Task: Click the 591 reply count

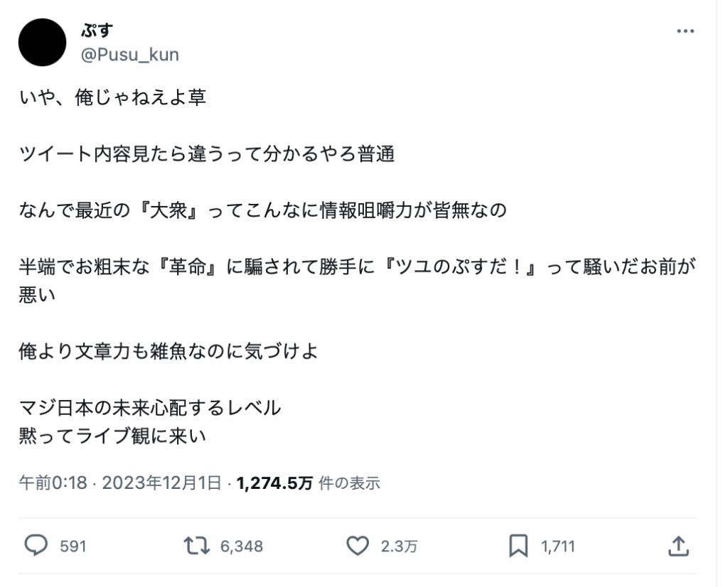Action: click(73, 546)
